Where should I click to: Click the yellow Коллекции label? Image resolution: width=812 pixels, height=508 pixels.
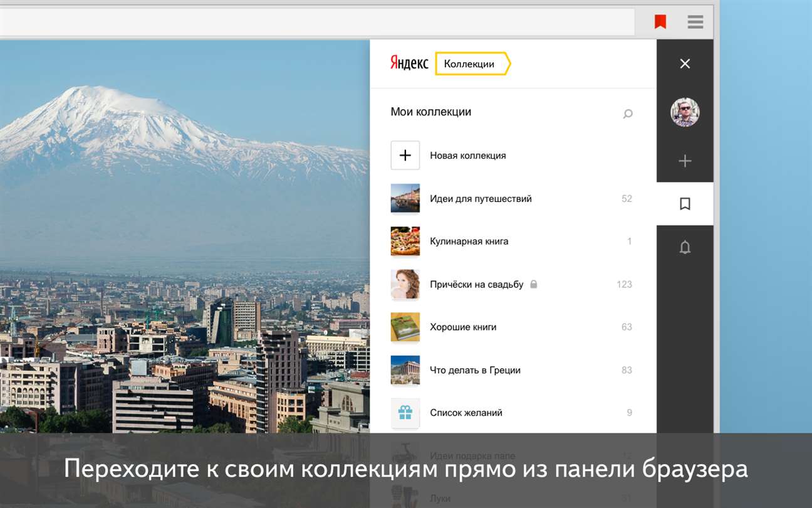click(472, 63)
